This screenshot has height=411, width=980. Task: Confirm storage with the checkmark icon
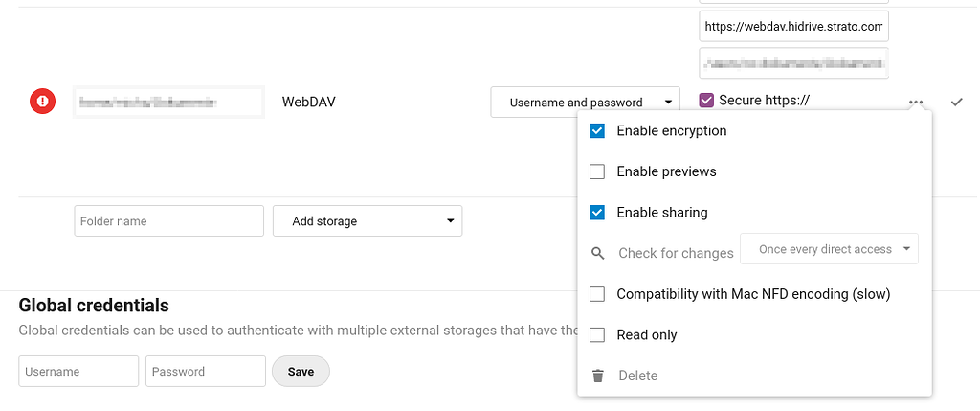pos(956,102)
